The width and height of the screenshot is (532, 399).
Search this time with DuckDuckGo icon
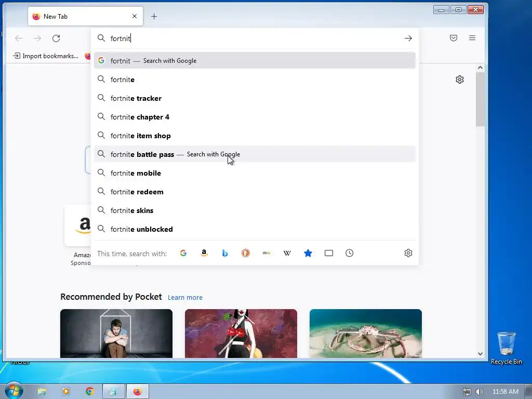(246, 253)
